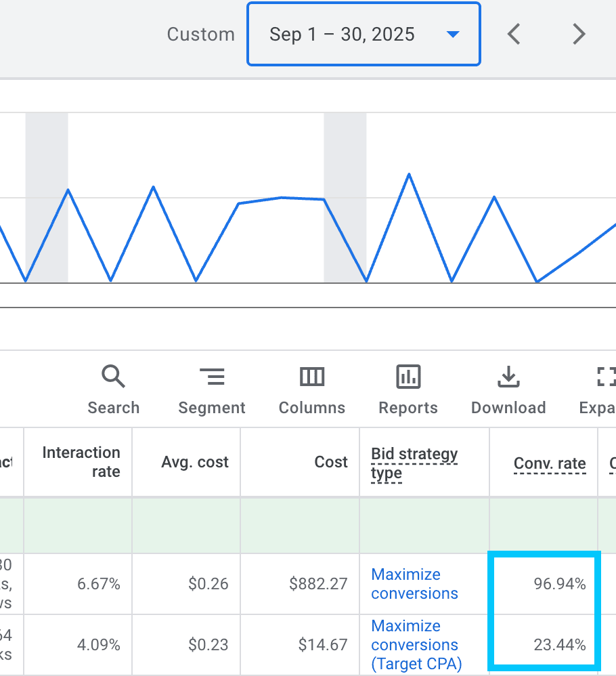Advance to the next date period arrow

[578, 34]
